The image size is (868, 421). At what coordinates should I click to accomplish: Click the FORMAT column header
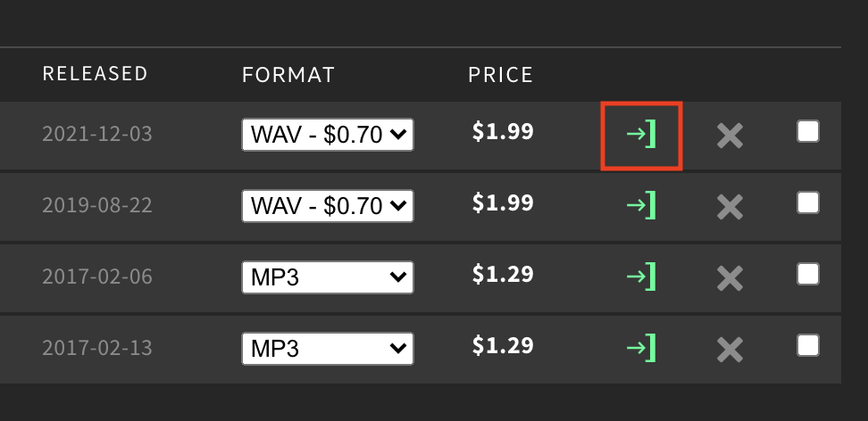(288, 75)
